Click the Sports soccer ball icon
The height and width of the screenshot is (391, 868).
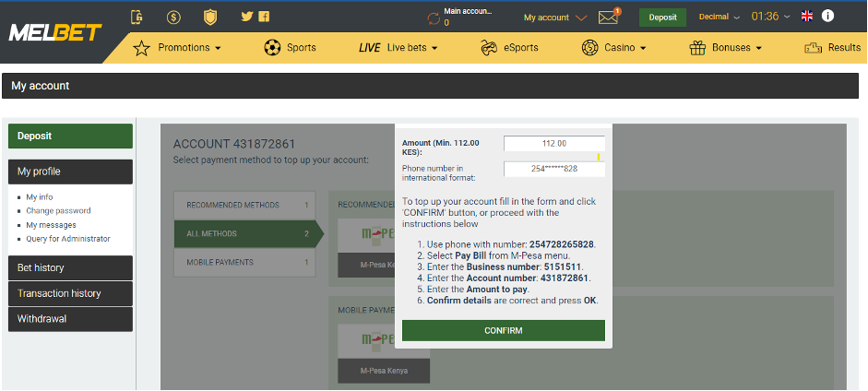(x=272, y=48)
